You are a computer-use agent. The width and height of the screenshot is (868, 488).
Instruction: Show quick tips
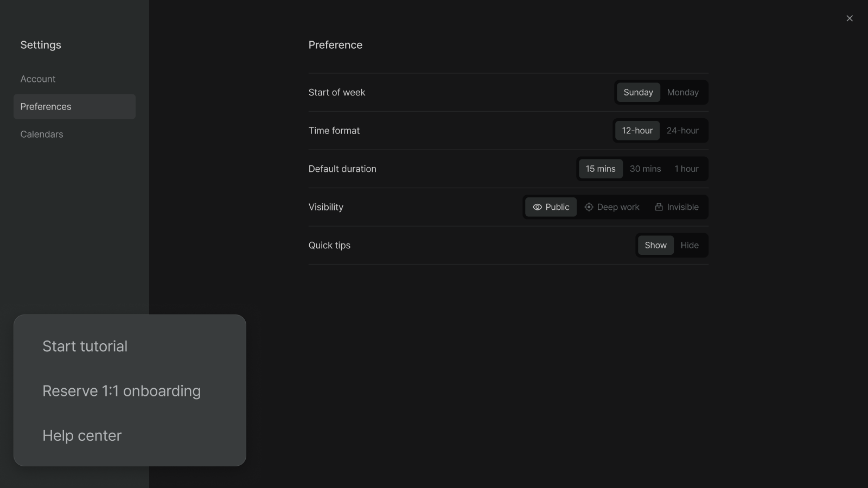tap(655, 246)
